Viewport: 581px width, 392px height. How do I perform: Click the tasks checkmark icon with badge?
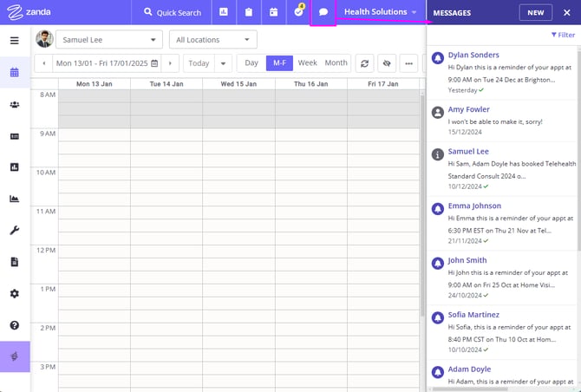pos(297,13)
